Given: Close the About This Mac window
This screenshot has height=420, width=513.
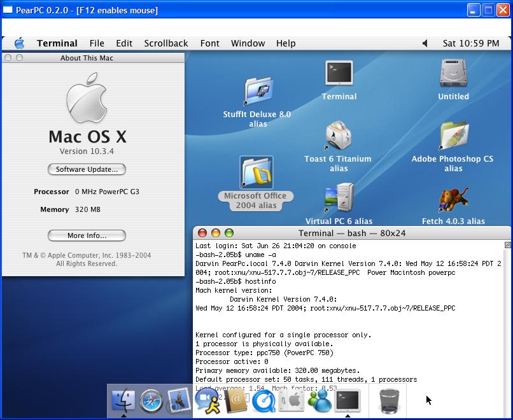Looking at the screenshot, I should (8, 57).
